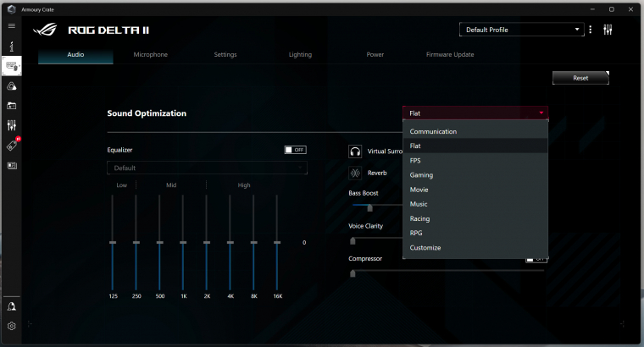Minimize the Armoury Crate window
Image resolution: width=644 pixels, height=347 pixels.
pos(592,9)
